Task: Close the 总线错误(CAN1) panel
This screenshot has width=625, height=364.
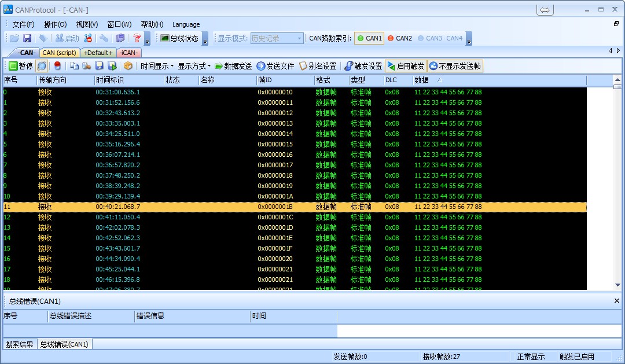Action: [617, 300]
